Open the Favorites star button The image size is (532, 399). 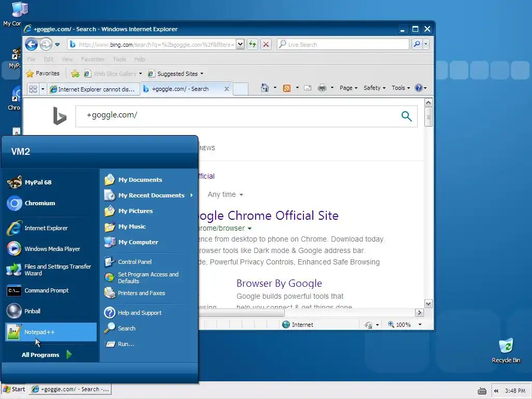pyautogui.click(x=43, y=73)
